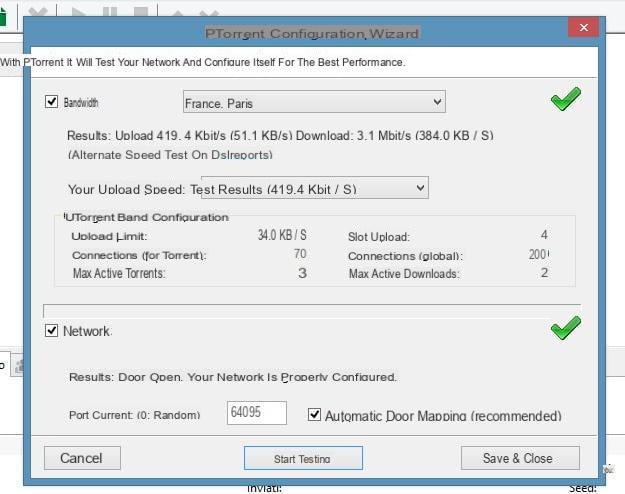Expand the Your Upload Speed dropdown
This screenshot has height=494, width=625.
[x=315, y=188]
